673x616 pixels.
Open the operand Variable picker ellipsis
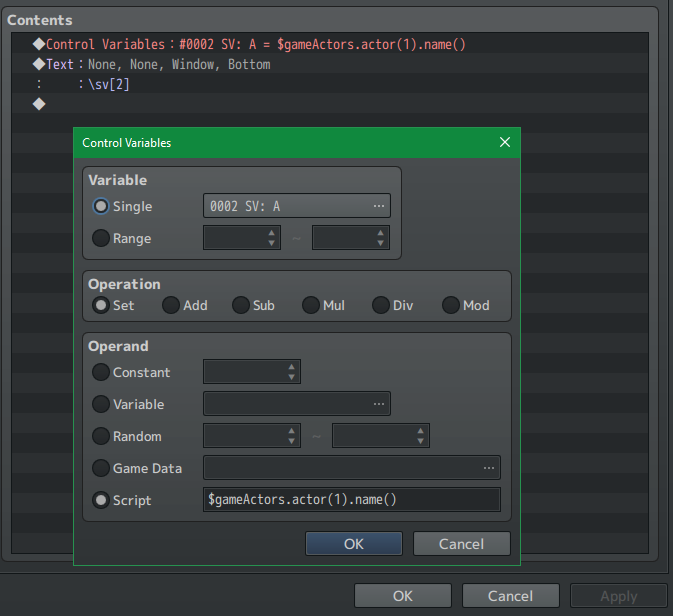tap(379, 404)
